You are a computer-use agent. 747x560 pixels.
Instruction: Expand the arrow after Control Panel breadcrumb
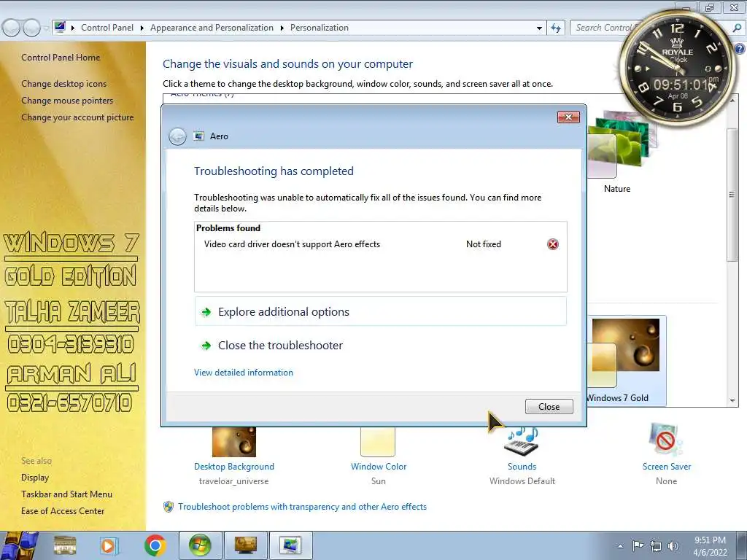142,28
